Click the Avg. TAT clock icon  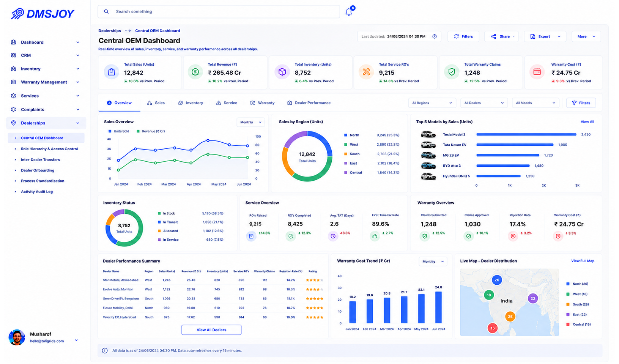point(333,236)
